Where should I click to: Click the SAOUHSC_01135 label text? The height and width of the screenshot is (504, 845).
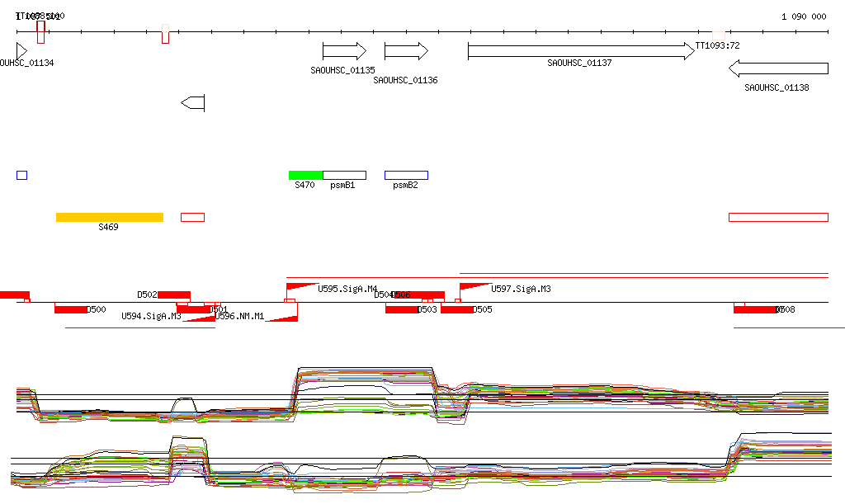point(342,71)
